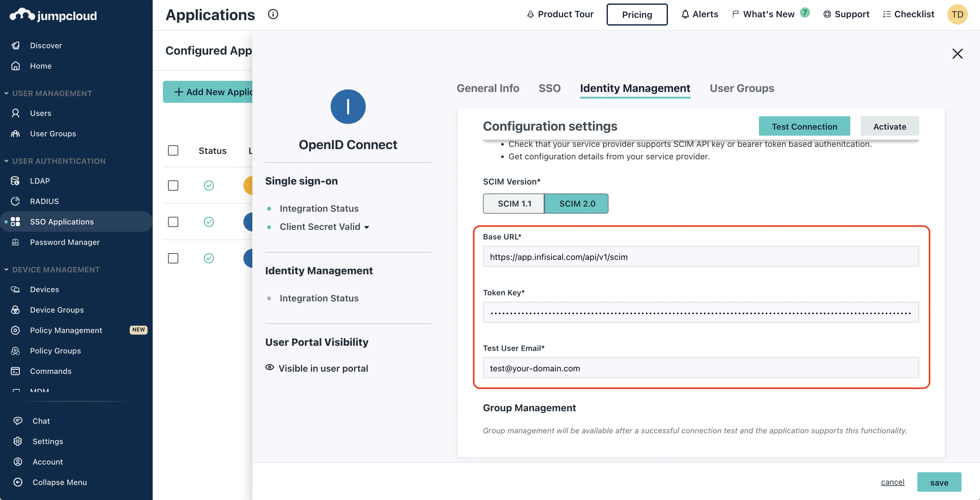The width and height of the screenshot is (980, 500).
Task: Click the Policy Management icon
Action: pos(16,330)
